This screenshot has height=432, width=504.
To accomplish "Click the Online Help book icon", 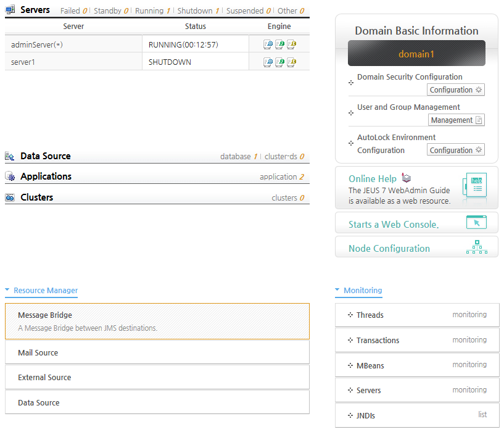I will point(407,178).
